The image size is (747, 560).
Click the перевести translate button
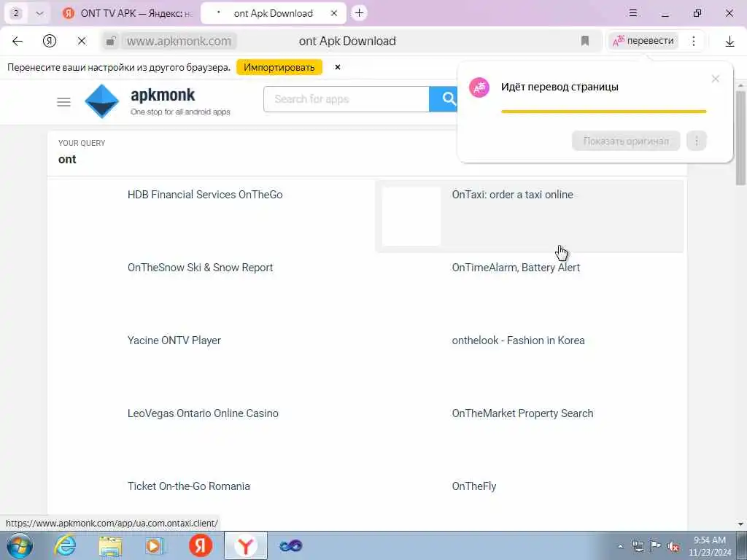pos(643,41)
